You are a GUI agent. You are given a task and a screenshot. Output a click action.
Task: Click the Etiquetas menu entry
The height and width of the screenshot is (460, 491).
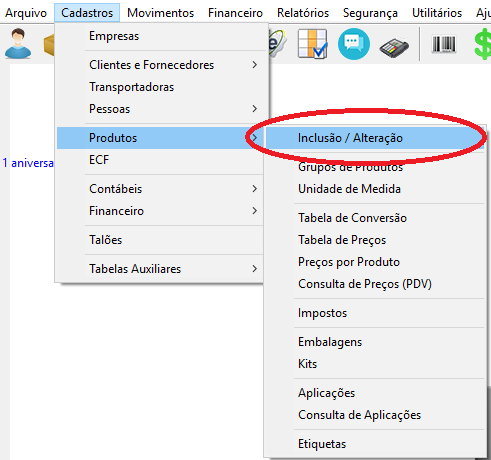pos(375,444)
